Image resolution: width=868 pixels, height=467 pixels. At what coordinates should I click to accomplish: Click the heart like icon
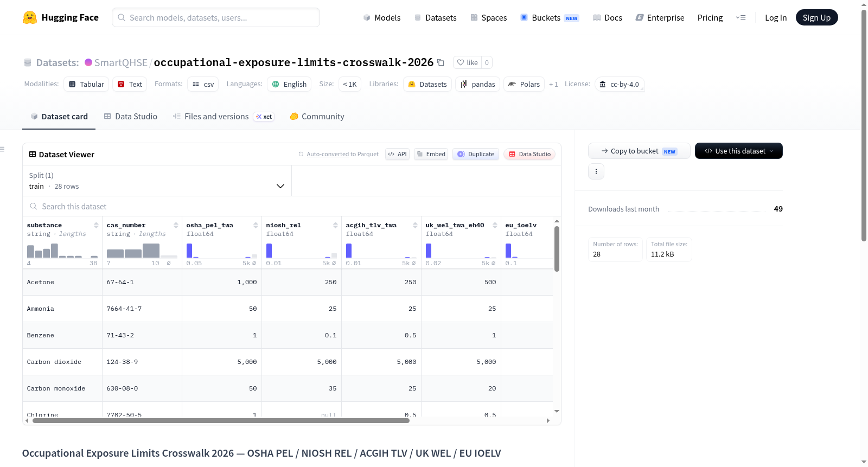(x=461, y=62)
